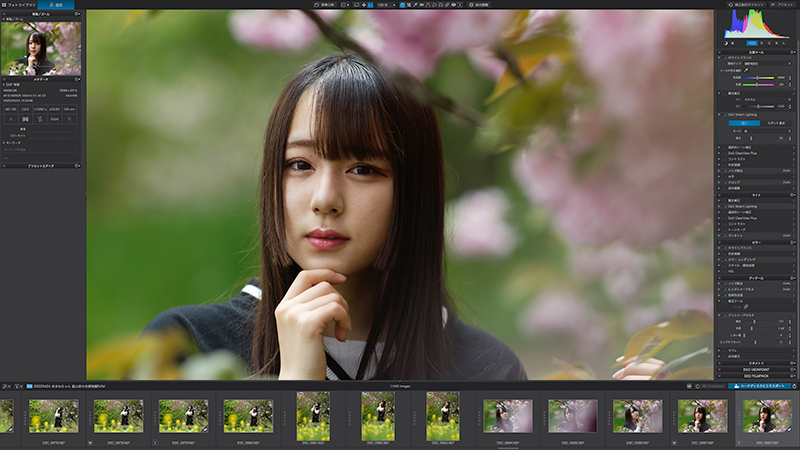Open the white balance setting dropdown

[768, 64]
